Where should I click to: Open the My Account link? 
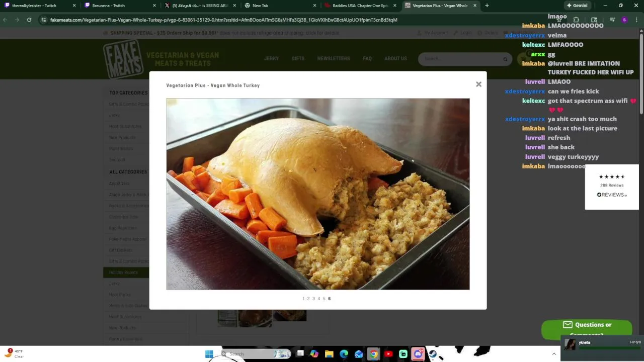coord(432,33)
